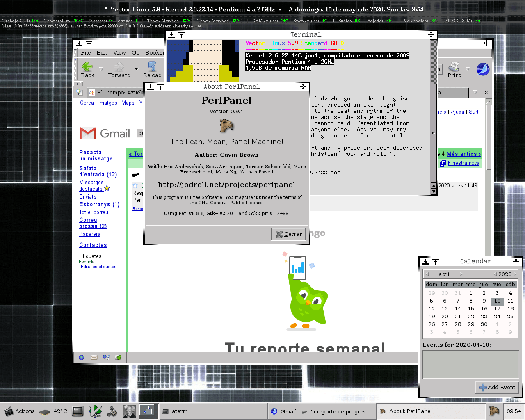Screen dimensions: 525x420
Task: Switch to the El Tiempo browser tab
Action: click(115, 93)
